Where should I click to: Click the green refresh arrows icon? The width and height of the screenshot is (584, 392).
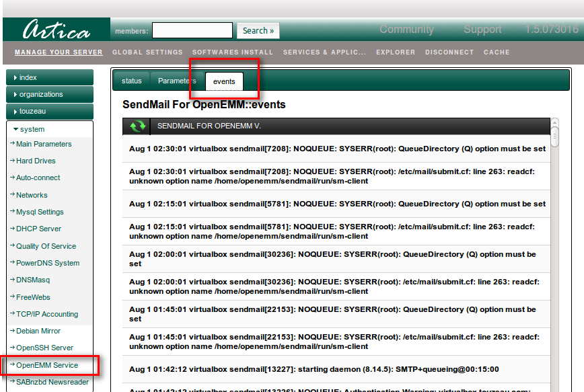click(137, 126)
